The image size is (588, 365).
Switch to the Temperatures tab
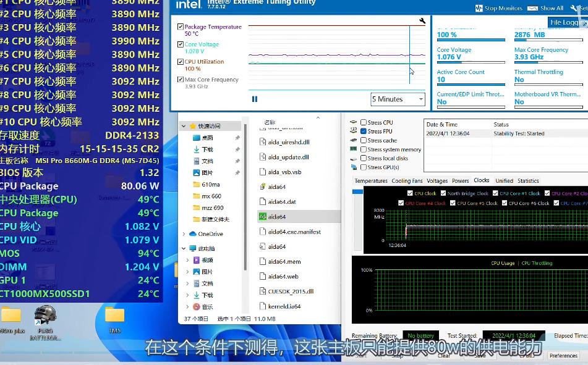point(371,181)
